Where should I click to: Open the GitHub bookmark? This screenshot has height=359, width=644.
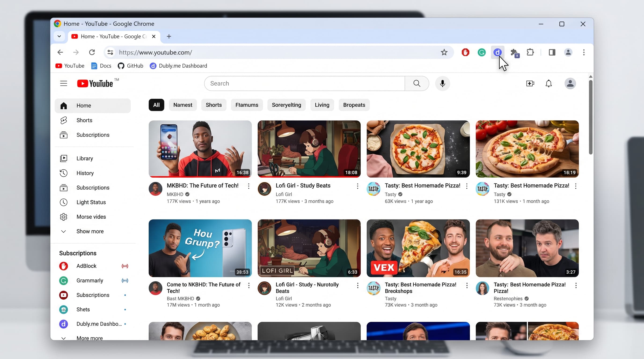(x=131, y=66)
